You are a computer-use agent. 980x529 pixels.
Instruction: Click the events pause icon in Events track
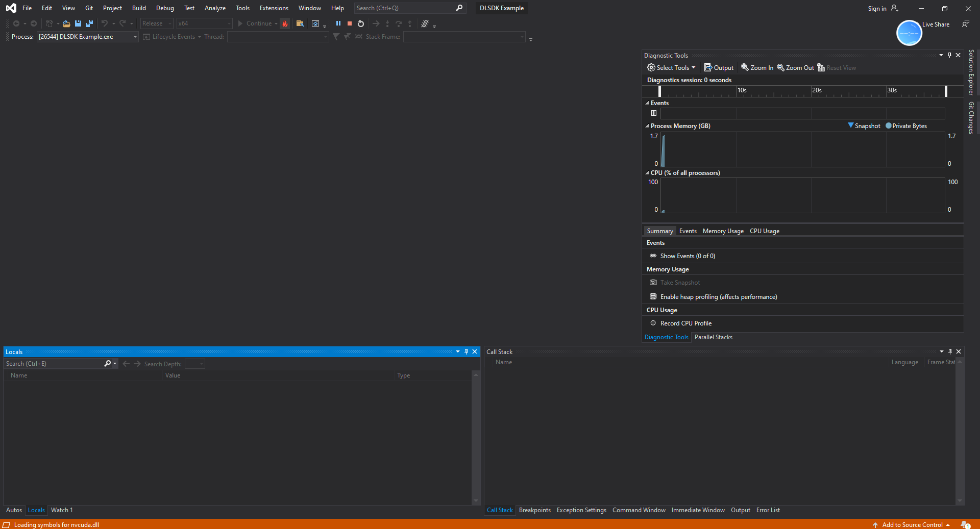pyautogui.click(x=654, y=113)
